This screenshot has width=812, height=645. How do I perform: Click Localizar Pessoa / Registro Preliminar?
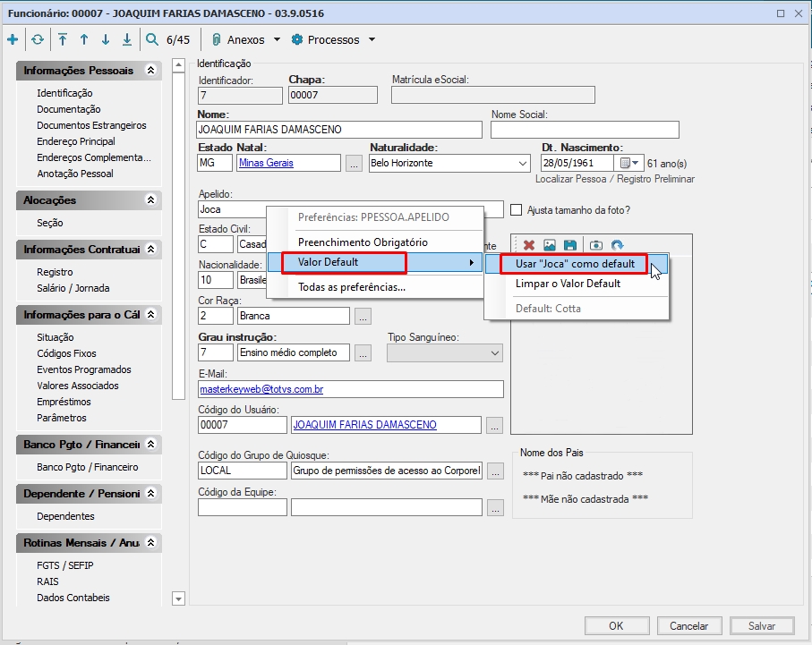[615, 179]
